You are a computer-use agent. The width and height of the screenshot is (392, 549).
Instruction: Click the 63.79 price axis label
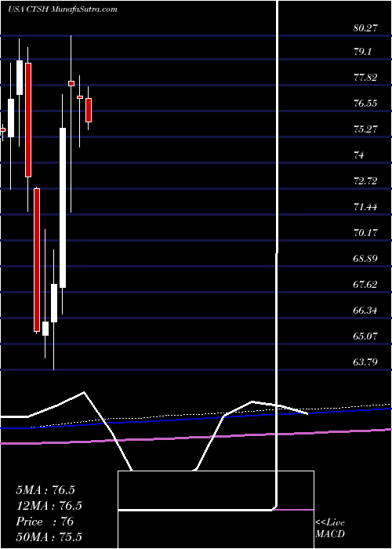[x=365, y=362]
